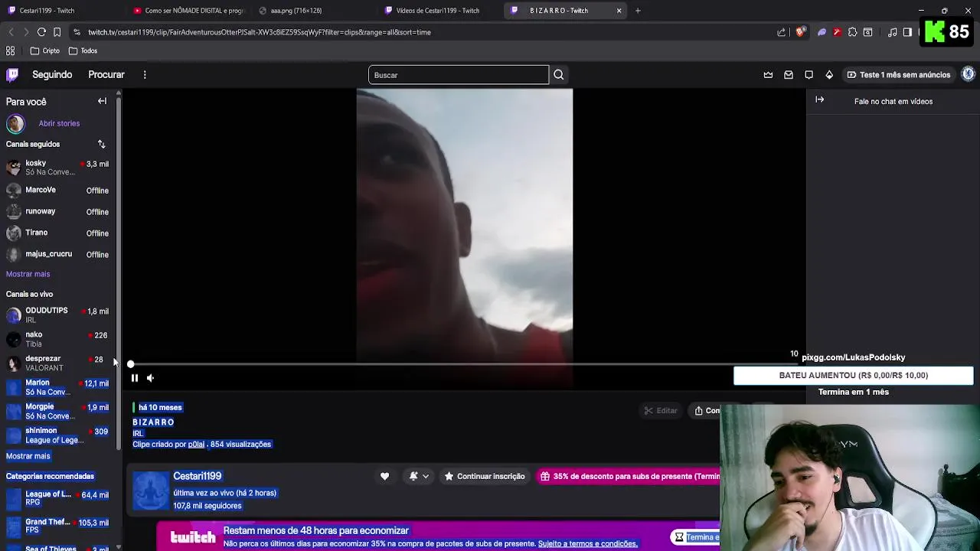Open the Prime loot crown icon

(x=768, y=74)
